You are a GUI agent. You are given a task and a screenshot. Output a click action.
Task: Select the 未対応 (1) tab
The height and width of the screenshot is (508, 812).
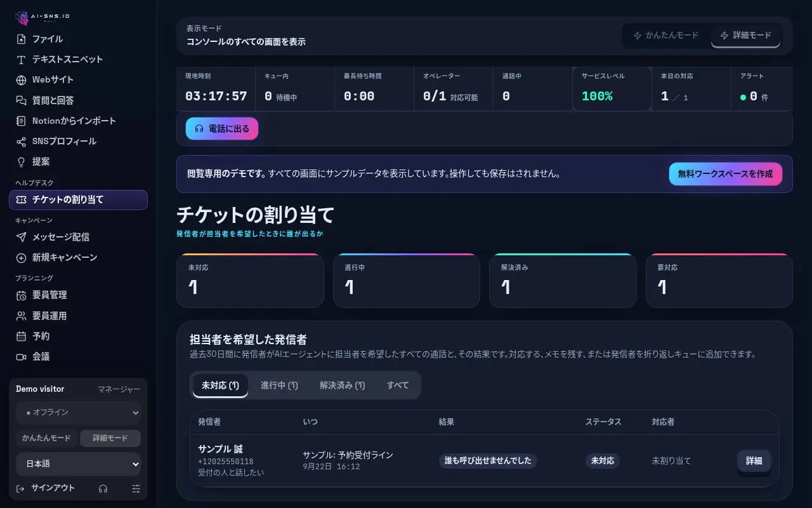pos(220,385)
